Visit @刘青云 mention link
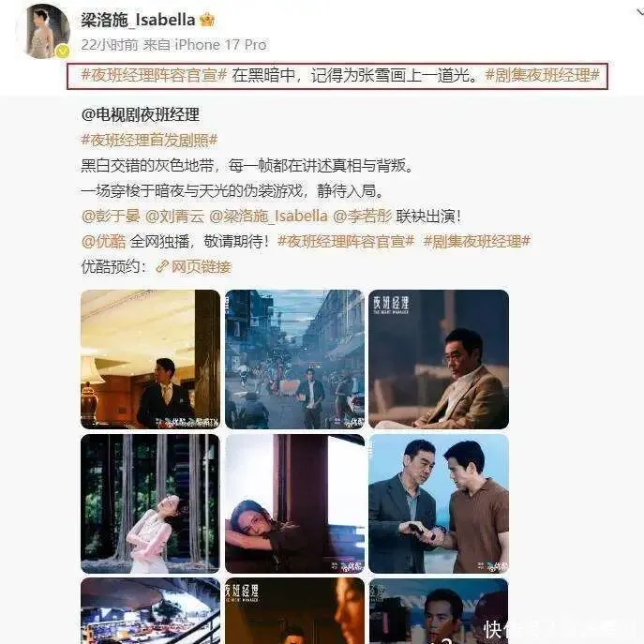This screenshot has height=644, width=644. click(x=174, y=216)
